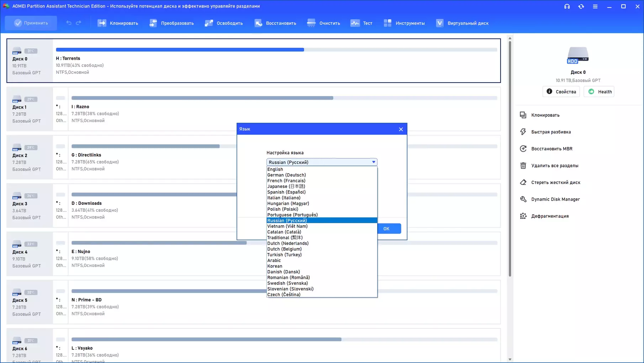Viewport: 644px width, 363px height.
Task: Select Catalan (Català) in the language list
Action: click(322, 232)
